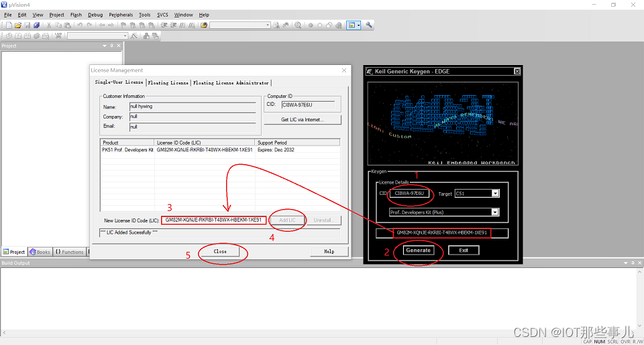
Task: Click Get LIC via Internet button
Action: [303, 119]
